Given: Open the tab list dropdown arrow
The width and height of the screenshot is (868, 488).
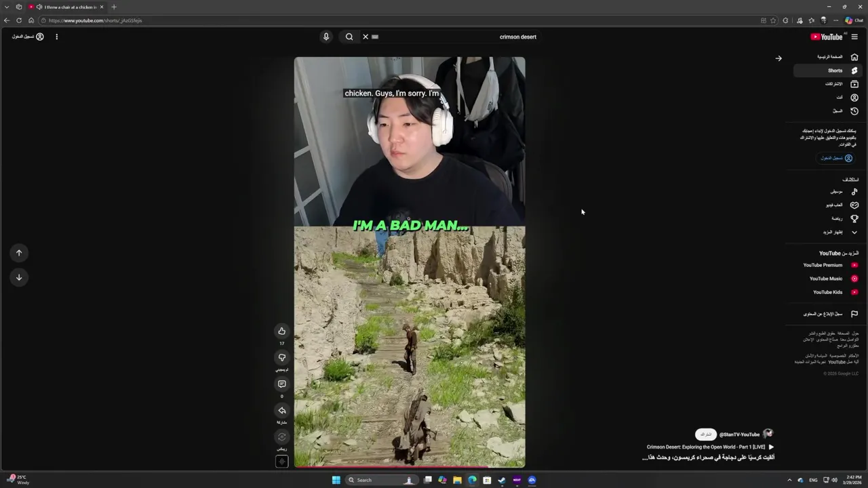Looking at the screenshot, I should point(7,7).
